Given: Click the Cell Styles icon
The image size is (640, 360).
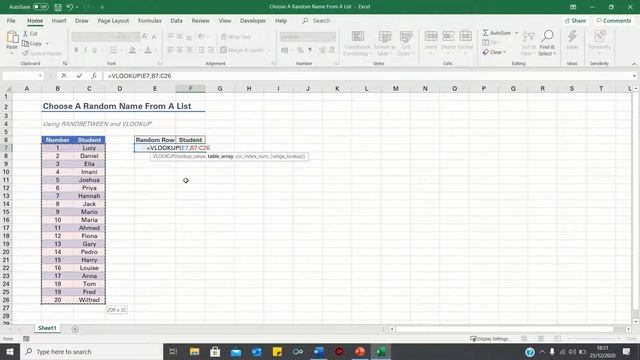Looking at the screenshot, I should pos(405,37).
